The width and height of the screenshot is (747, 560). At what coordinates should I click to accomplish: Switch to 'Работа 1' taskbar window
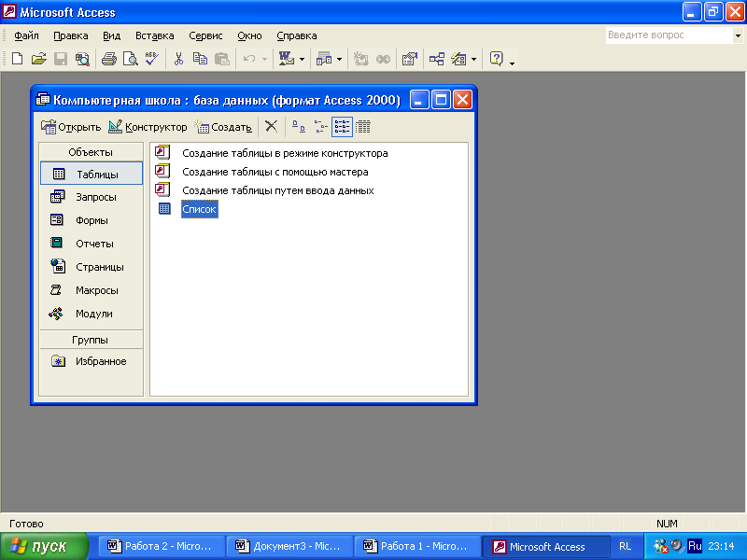416,546
